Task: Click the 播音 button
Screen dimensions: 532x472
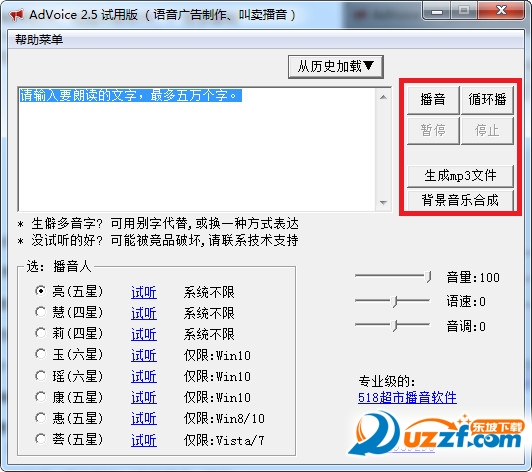Action: pos(433,100)
